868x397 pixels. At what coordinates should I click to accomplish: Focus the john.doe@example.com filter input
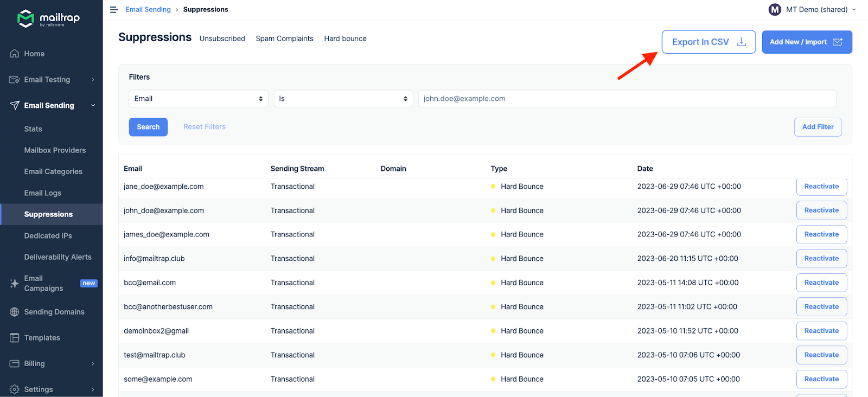pyautogui.click(x=627, y=99)
